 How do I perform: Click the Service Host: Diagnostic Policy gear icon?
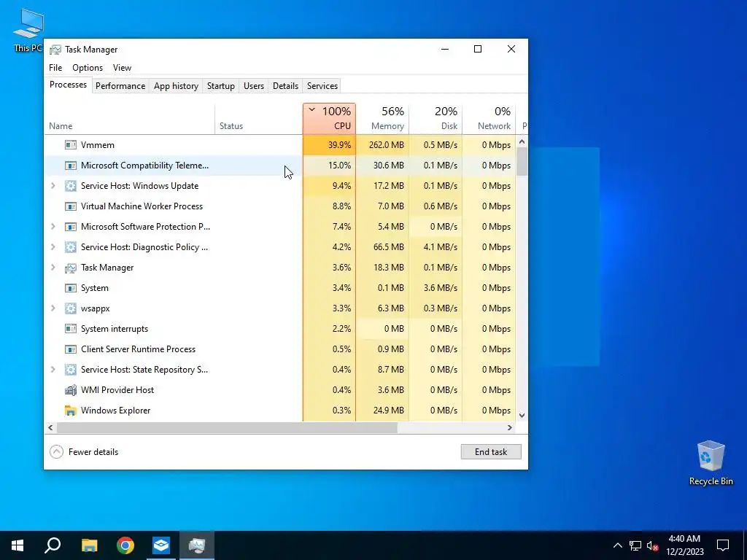tap(71, 247)
